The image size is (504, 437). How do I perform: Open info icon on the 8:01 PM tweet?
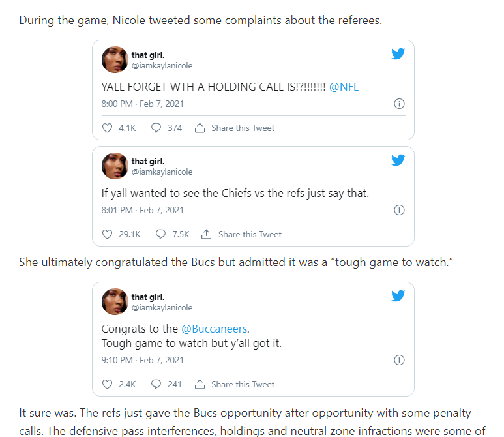coord(400,210)
